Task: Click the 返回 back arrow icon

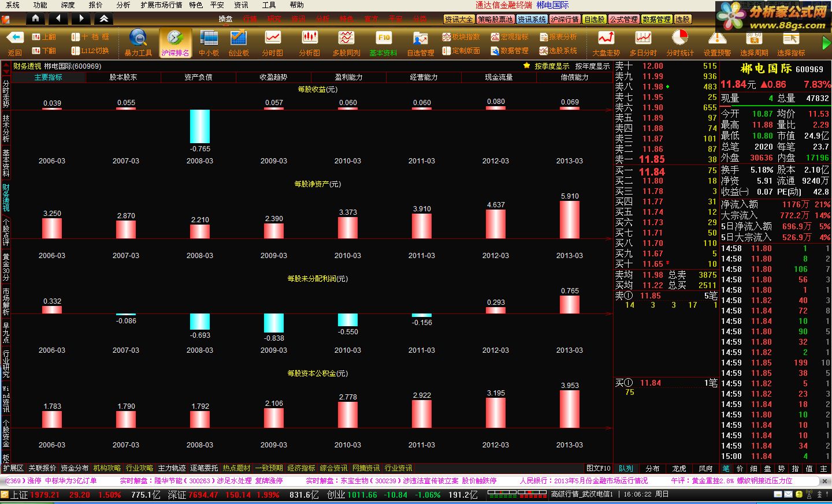Action: [14, 38]
